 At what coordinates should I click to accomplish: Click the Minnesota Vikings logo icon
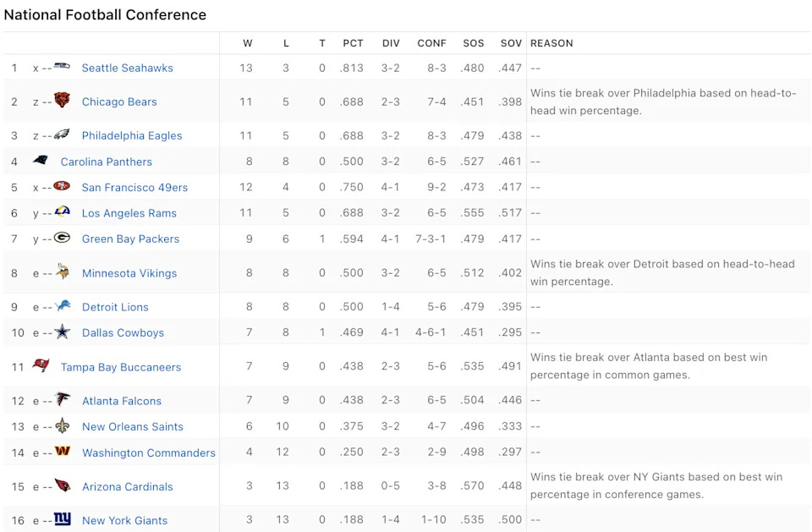(x=63, y=272)
